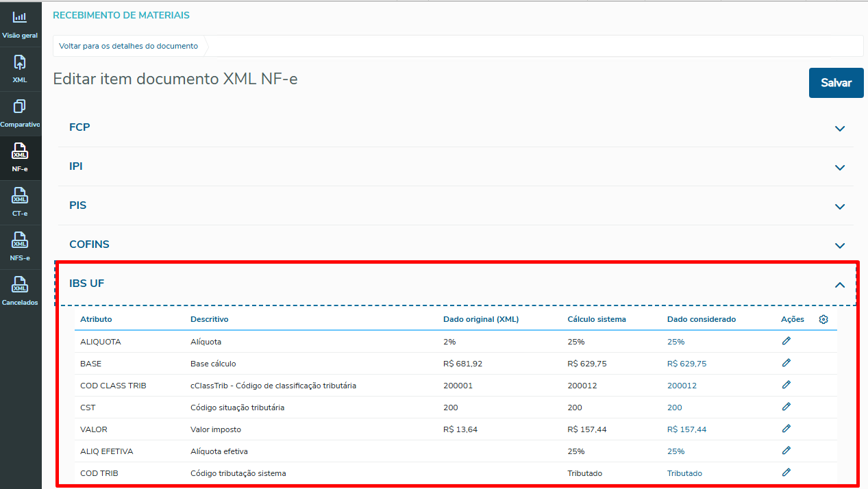Viewport: 868px width, 489px height.
Task: Click the Código tributação sistema description
Action: click(x=238, y=473)
